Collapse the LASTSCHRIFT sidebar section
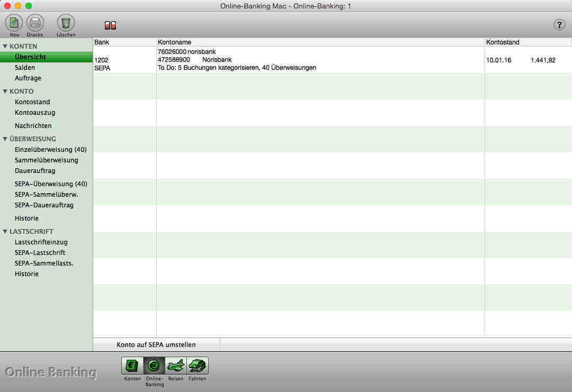The image size is (572, 392). (5, 232)
